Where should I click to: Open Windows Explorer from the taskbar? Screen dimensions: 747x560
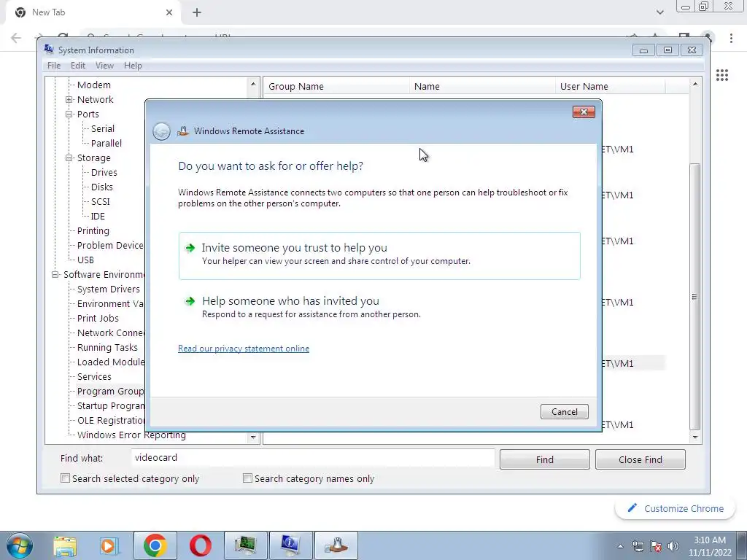pos(65,546)
